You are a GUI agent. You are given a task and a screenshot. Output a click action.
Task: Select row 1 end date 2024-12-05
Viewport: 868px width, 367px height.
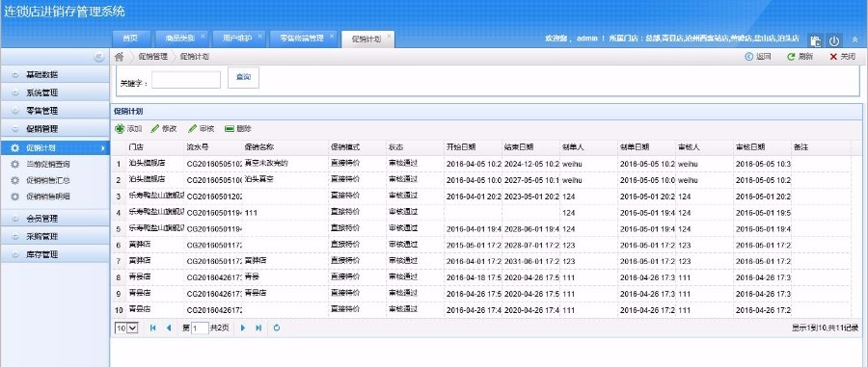pyautogui.click(x=530, y=164)
